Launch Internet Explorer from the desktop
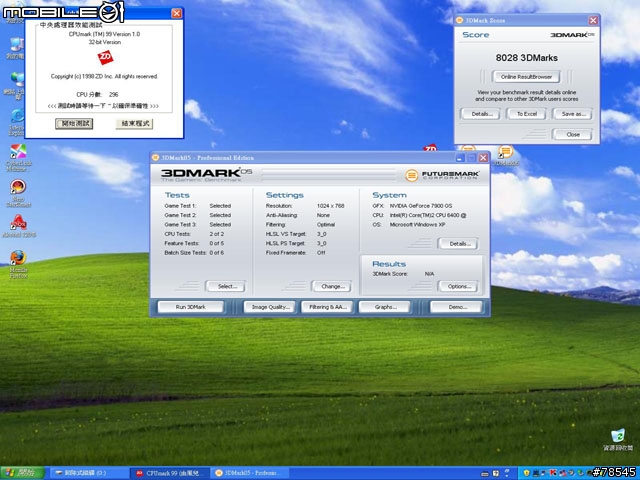 coord(16,122)
